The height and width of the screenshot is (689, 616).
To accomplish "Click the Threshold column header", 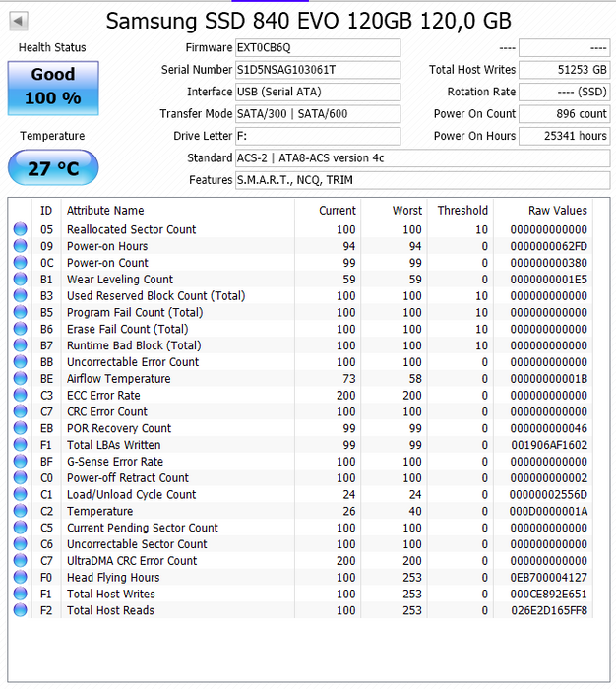I will click(x=462, y=210).
